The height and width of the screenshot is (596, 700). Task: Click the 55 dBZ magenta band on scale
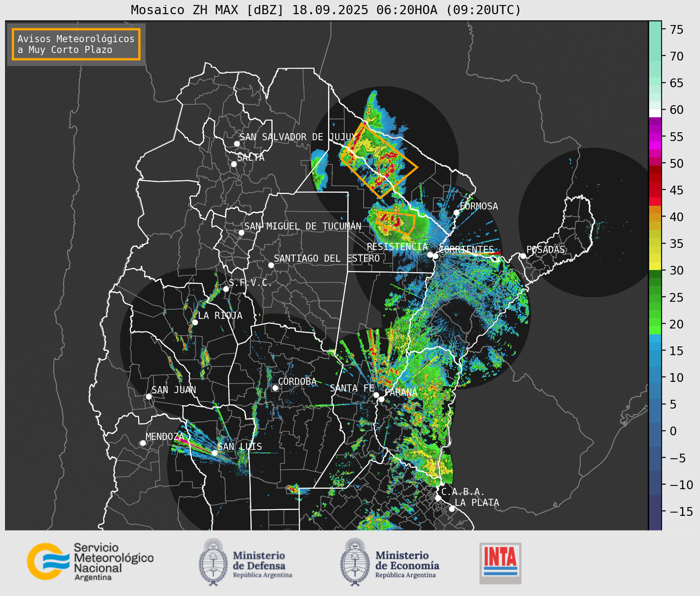point(655,137)
